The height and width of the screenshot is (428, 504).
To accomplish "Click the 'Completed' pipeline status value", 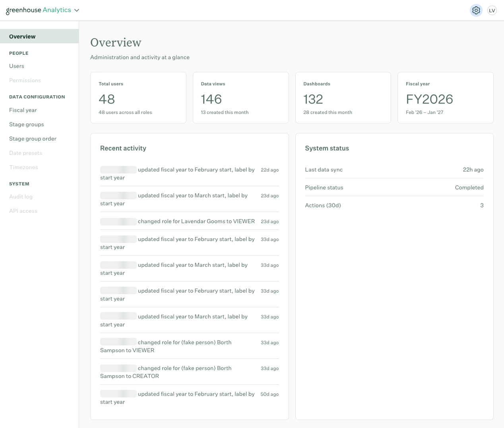I will pos(469,187).
